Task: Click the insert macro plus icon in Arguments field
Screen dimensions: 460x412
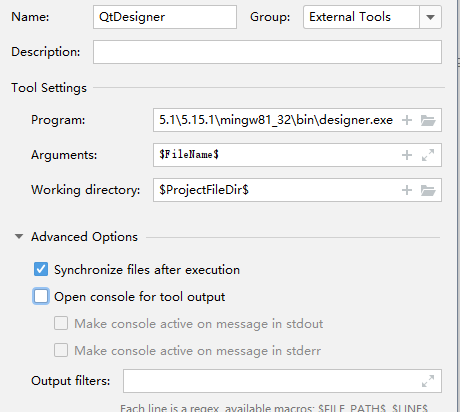Action: (x=407, y=155)
